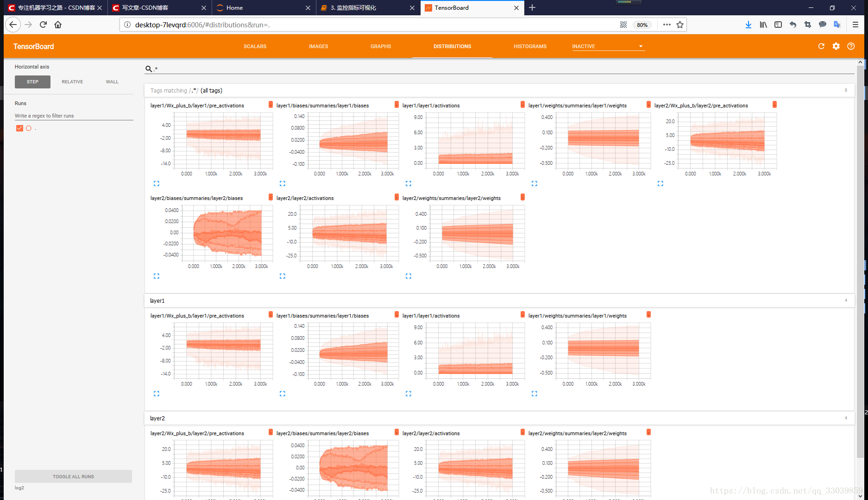Open the page actions three-dots menu
868x500 pixels.
pyautogui.click(x=667, y=25)
